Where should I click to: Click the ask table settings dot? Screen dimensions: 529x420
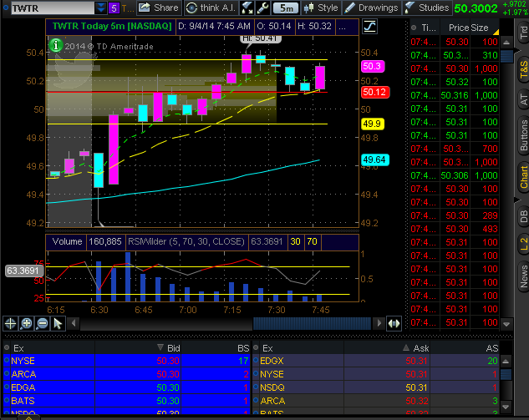coord(256,347)
